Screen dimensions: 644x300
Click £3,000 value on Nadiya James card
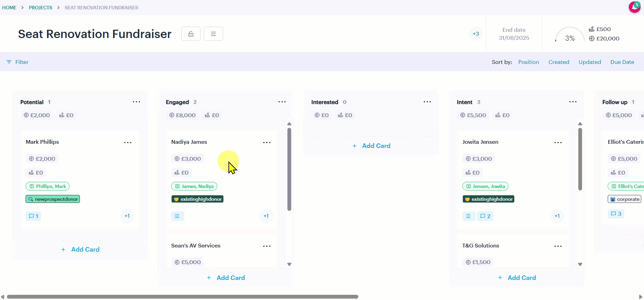[x=187, y=159]
